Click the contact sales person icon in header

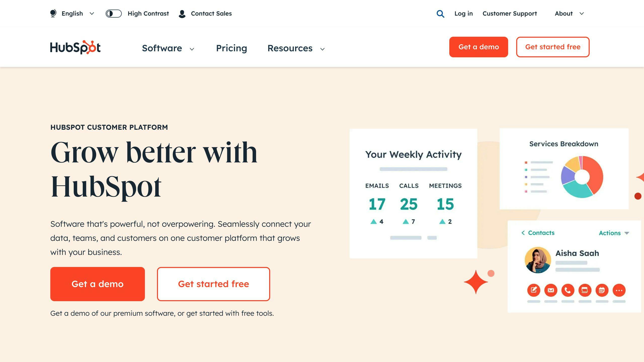(182, 13)
